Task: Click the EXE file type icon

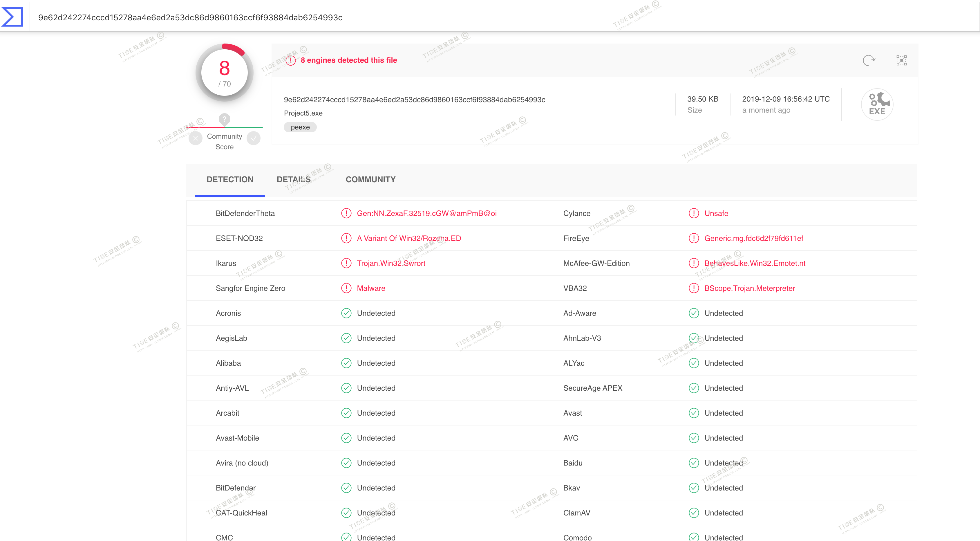Action: click(x=877, y=104)
